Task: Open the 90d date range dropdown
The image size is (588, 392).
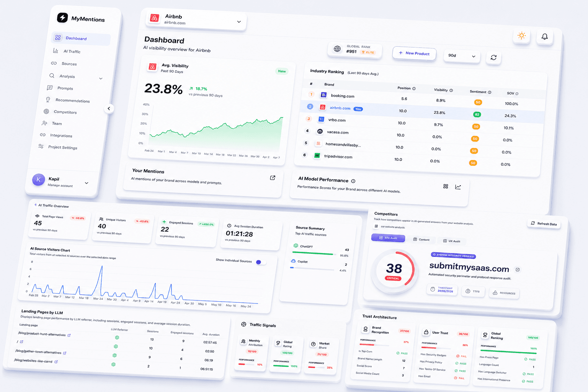Action: tap(462, 56)
